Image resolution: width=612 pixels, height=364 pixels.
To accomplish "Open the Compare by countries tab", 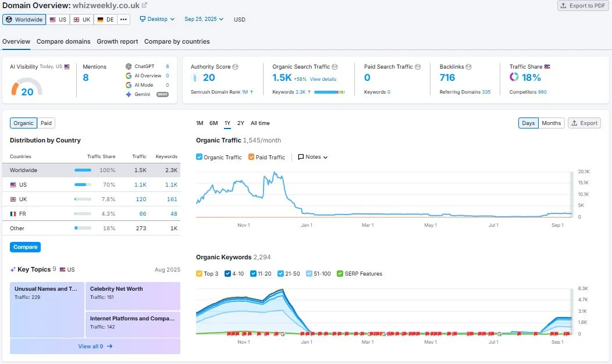I will 177,41.
